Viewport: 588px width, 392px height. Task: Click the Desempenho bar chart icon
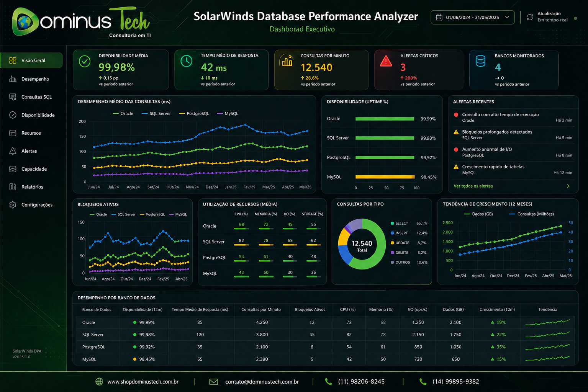pyautogui.click(x=13, y=79)
